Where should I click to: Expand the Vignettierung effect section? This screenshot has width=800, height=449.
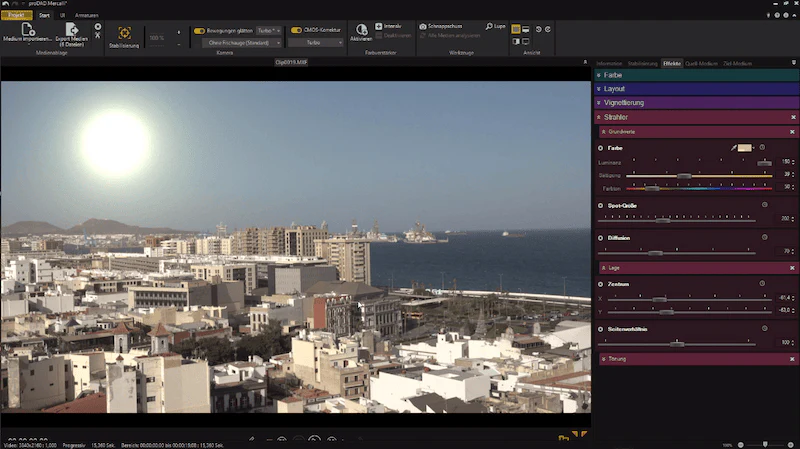point(696,103)
